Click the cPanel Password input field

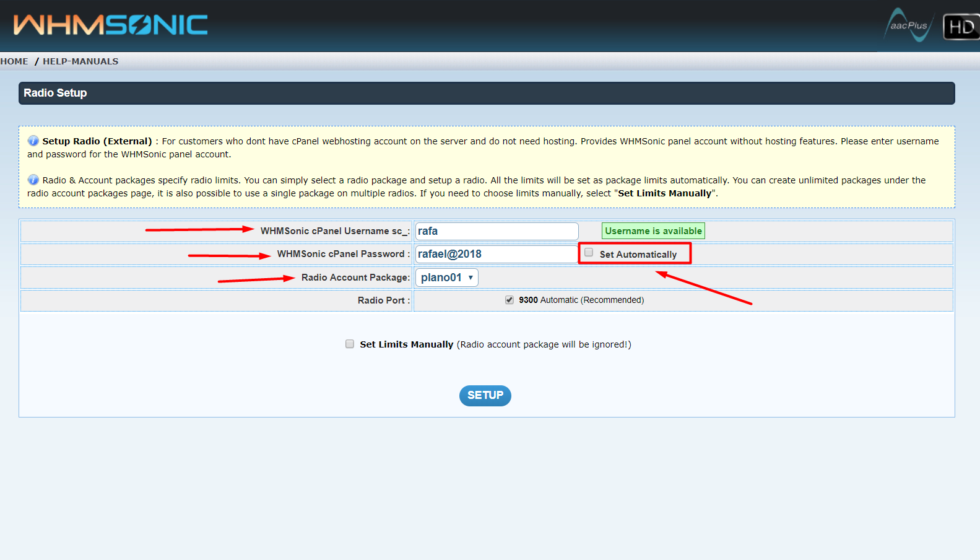(x=497, y=254)
